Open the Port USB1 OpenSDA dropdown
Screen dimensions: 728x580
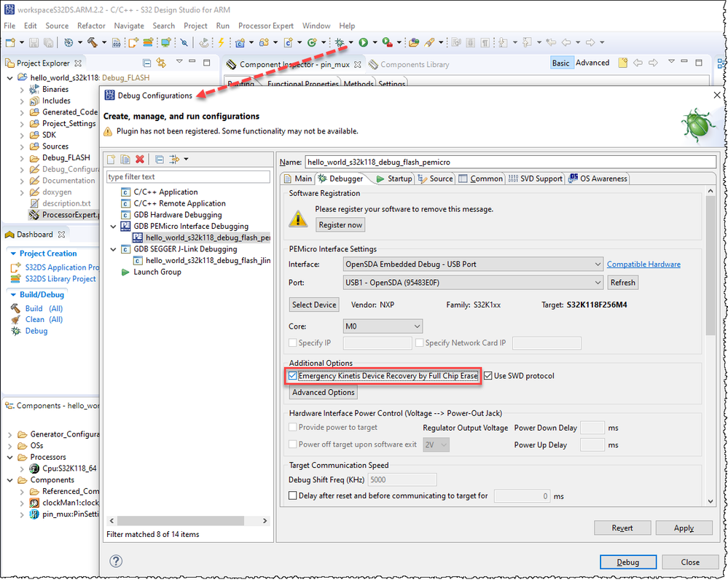(x=473, y=282)
